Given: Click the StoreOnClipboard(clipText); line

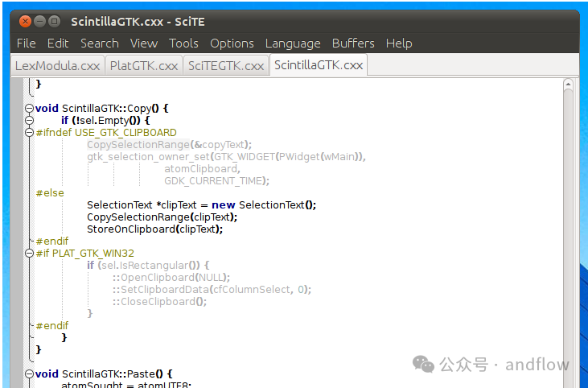Looking at the screenshot, I should tap(155, 229).
